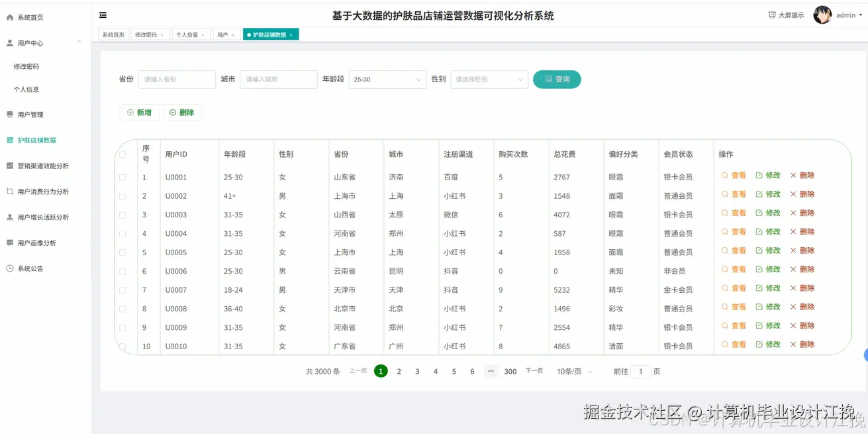Screen dimensions: 868x434
Task: Focus the 省份 province input field
Action: [177, 80]
